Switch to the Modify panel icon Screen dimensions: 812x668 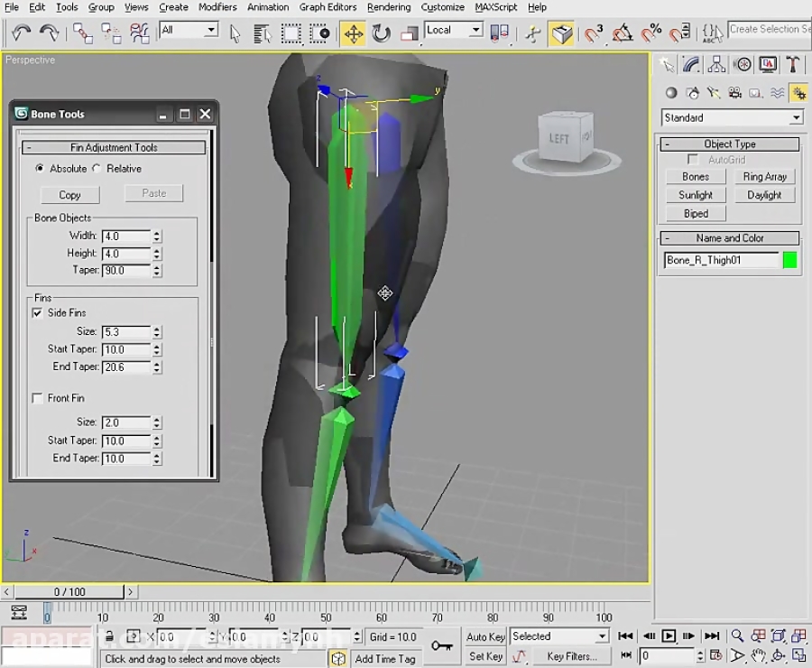(690, 65)
